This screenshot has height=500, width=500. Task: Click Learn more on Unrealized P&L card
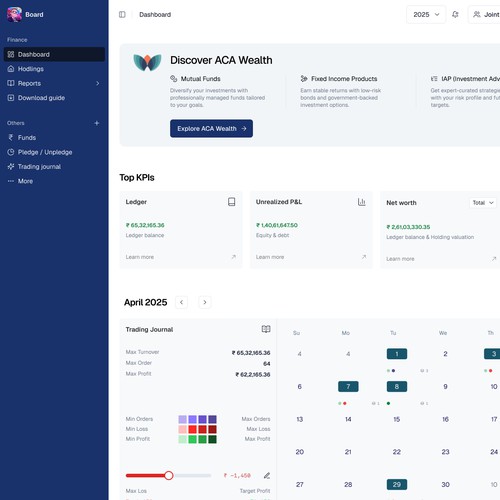coord(270,257)
